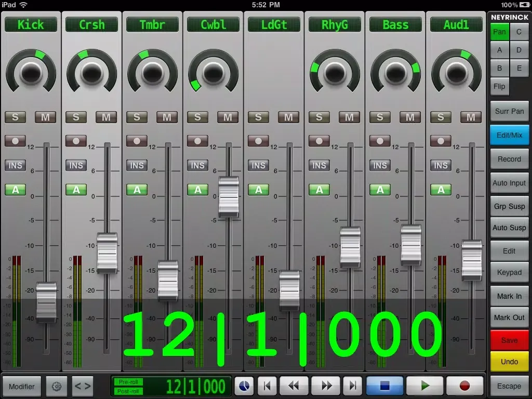Switch windows with Edit/Mix button
The height and width of the screenshot is (399, 532).
pos(509,135)
